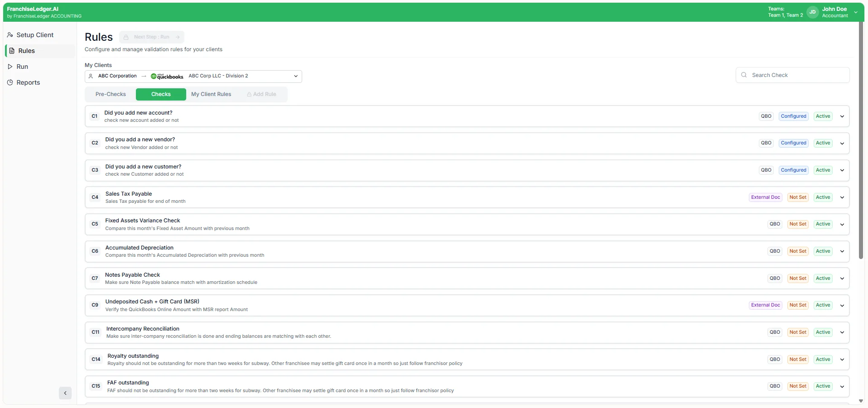Click the Next Step : Run button
This screenshot has height=408, width=868.
pyautogui.click(x=151, y=37)
